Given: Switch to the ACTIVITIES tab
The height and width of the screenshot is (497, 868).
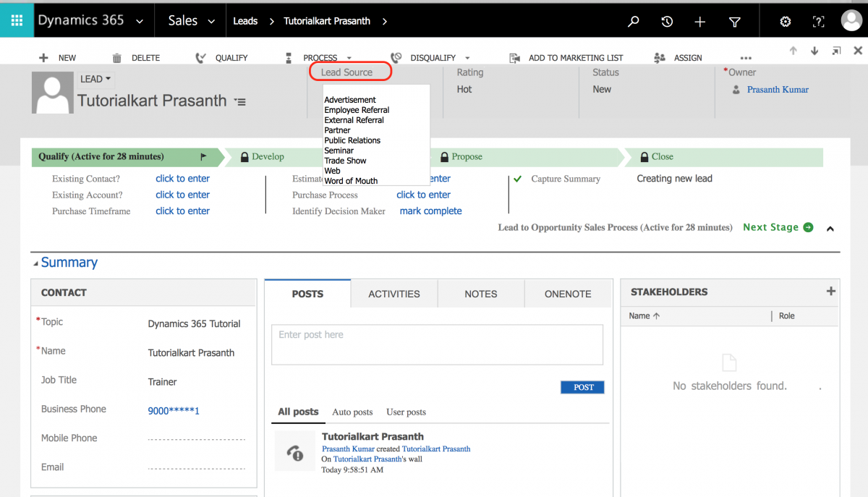Looking at the screenshot, I should point(394,294).
